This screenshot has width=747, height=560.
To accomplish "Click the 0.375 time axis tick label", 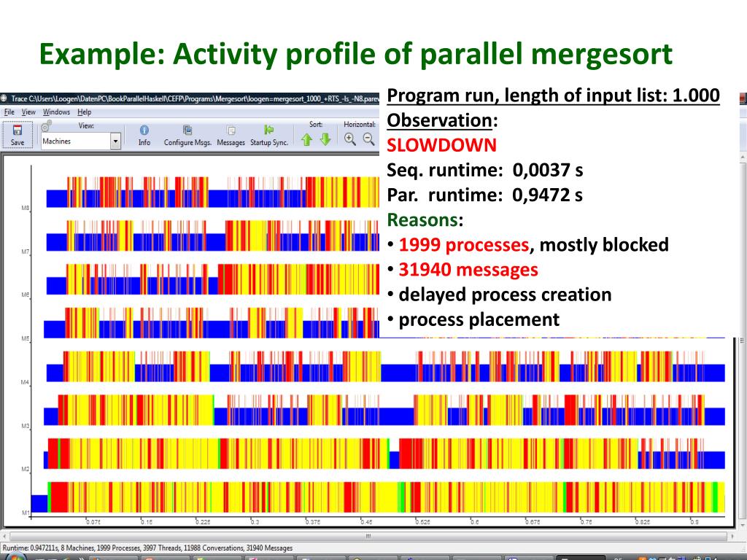I will 313,522.
